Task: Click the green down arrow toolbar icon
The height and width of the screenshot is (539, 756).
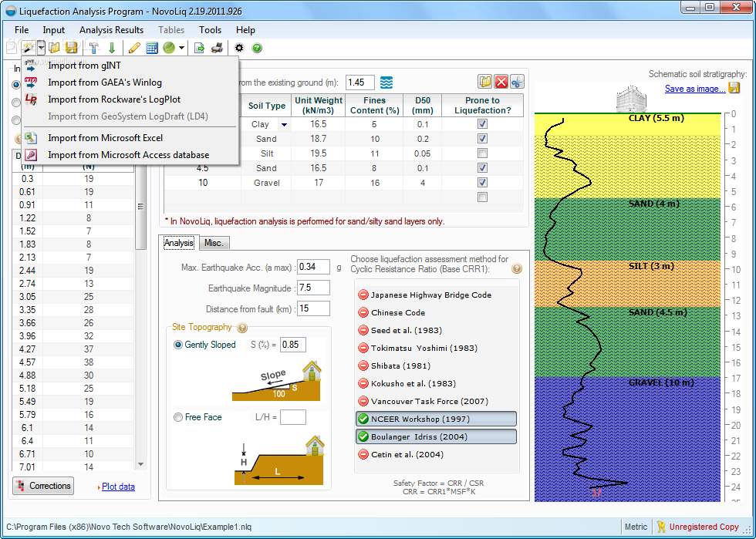Action: point(112,48)
